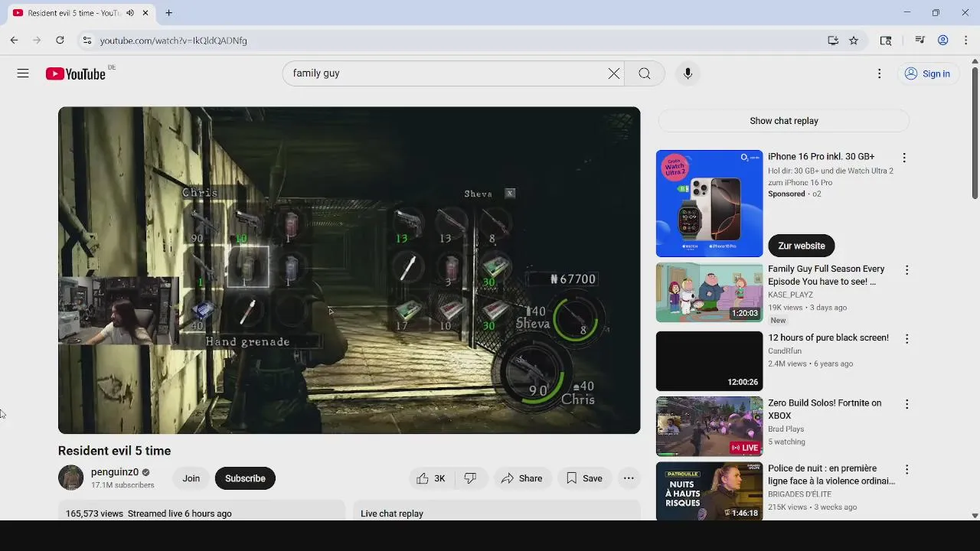The height and width of the screenshot is (551, 980).
Task: Click 12 hours of pure black screen! title
Action: coord(828,337)
